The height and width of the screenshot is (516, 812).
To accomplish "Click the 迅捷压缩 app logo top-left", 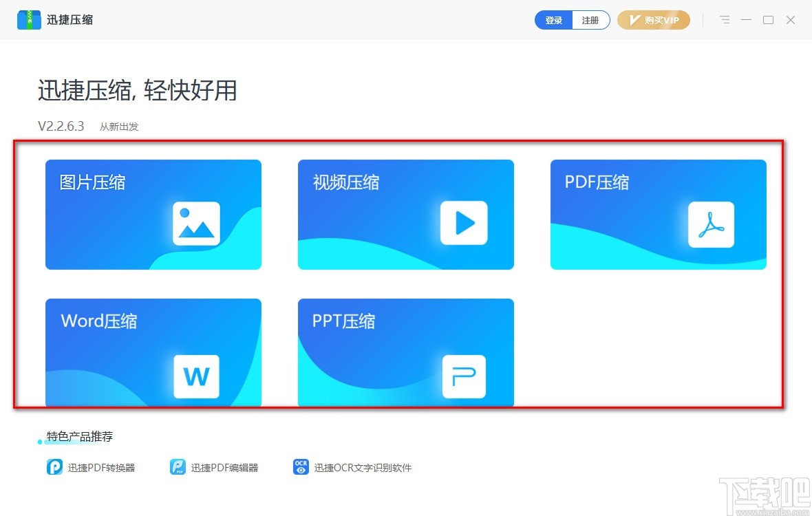I will (28, 19).
